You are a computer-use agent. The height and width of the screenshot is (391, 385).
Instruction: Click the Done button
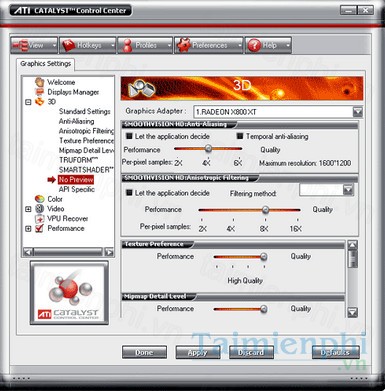tap(144, 352)
